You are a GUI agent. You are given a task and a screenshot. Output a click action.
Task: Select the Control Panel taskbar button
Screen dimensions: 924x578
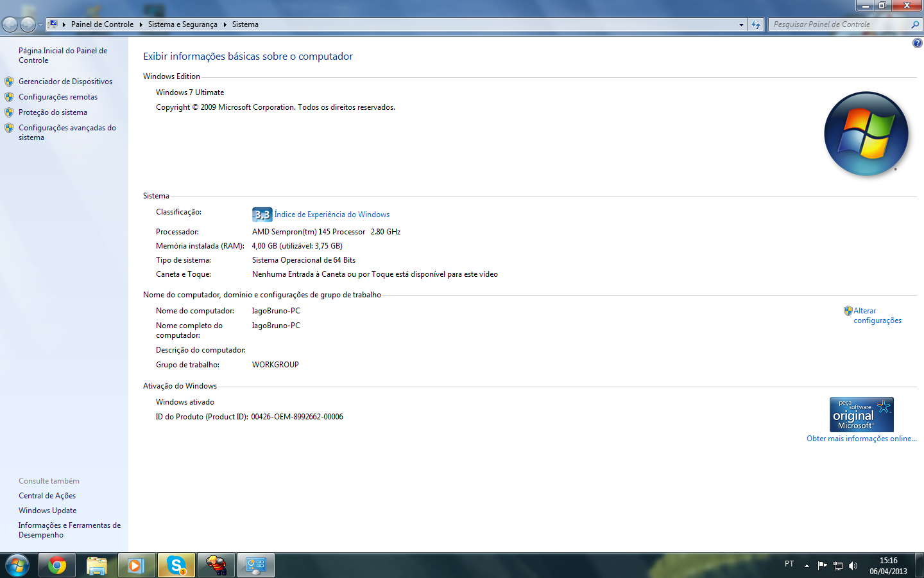[256, 565]
